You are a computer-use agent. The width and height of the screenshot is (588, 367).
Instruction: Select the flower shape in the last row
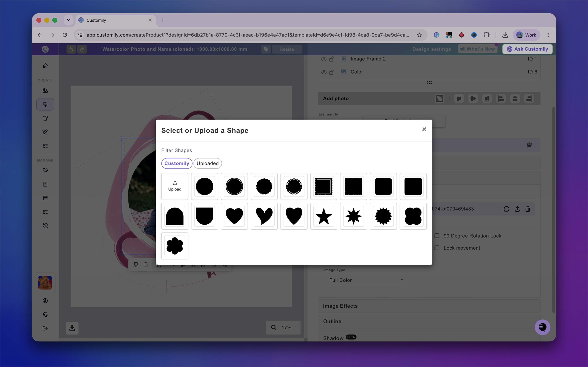[175, 246]
